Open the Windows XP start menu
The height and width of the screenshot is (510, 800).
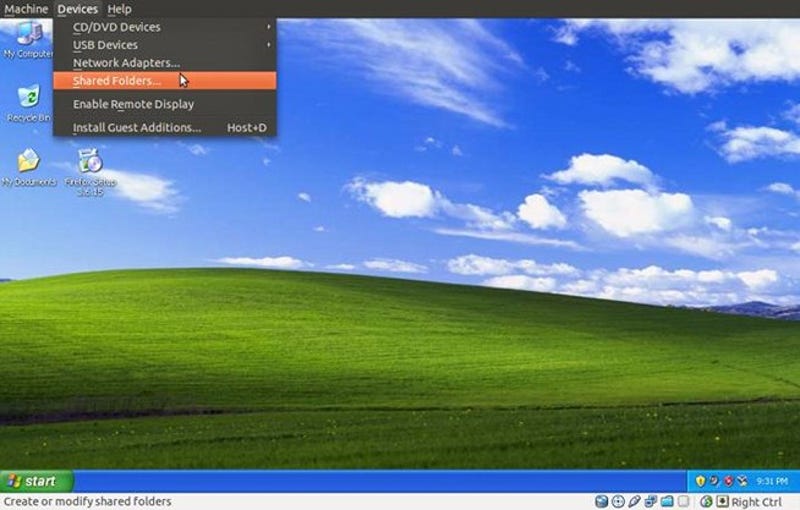[x=36, y=481]
